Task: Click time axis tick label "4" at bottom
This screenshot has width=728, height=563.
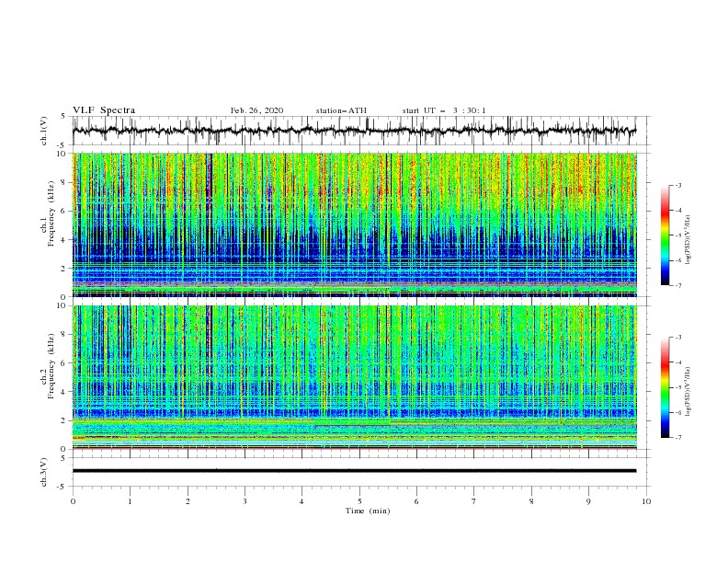Action: (301, 501)
